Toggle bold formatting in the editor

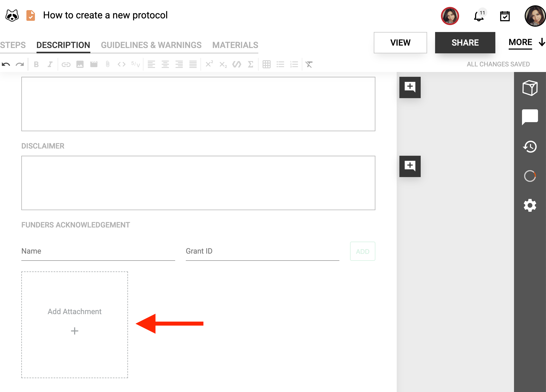click(x=37, y=64)
